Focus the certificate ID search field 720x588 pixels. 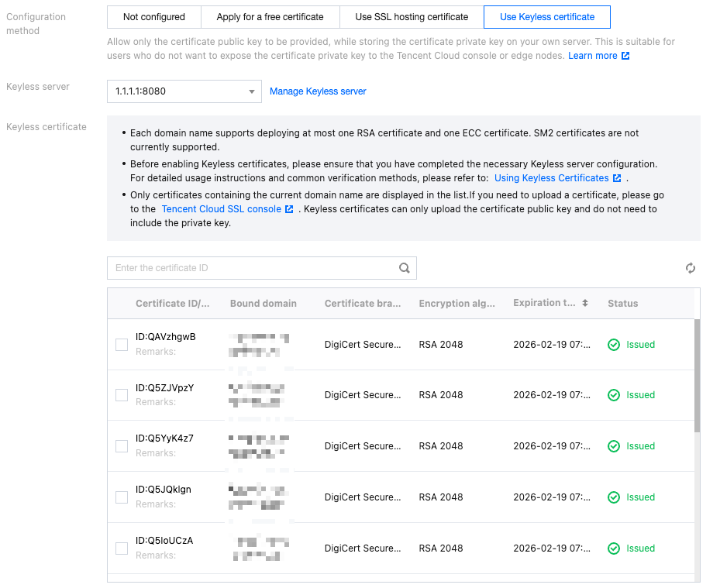click(x=252, y=268)
